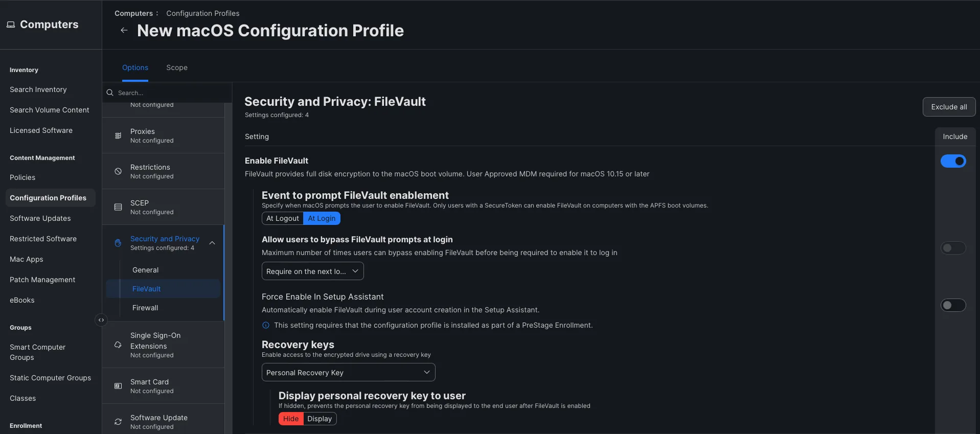Click the back arrow beside the profile title
The height and width of the screenshot is (434, 980).
124,31
